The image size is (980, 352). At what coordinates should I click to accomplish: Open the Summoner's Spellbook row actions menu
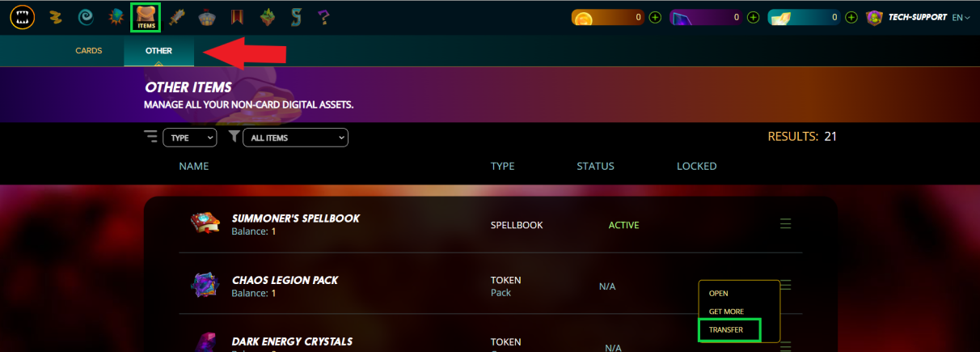[786, 224]
